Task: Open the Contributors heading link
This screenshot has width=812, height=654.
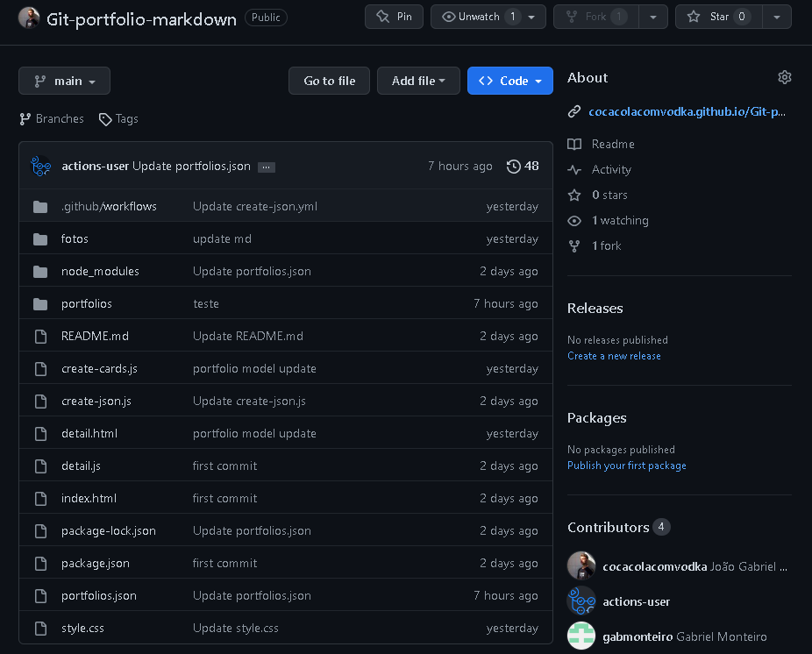Action: pyautogui.click(x=608, y=527)
